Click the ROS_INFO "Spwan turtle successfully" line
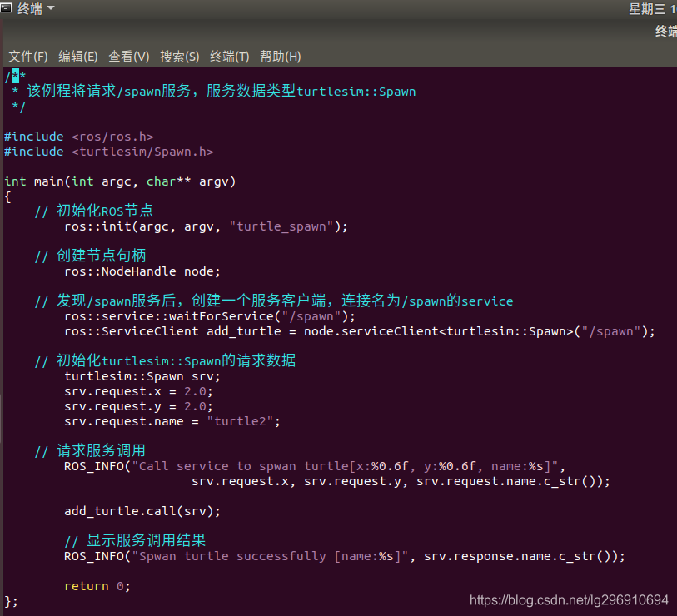Screen dimensions: 677x616 click(x=345, y=556)
